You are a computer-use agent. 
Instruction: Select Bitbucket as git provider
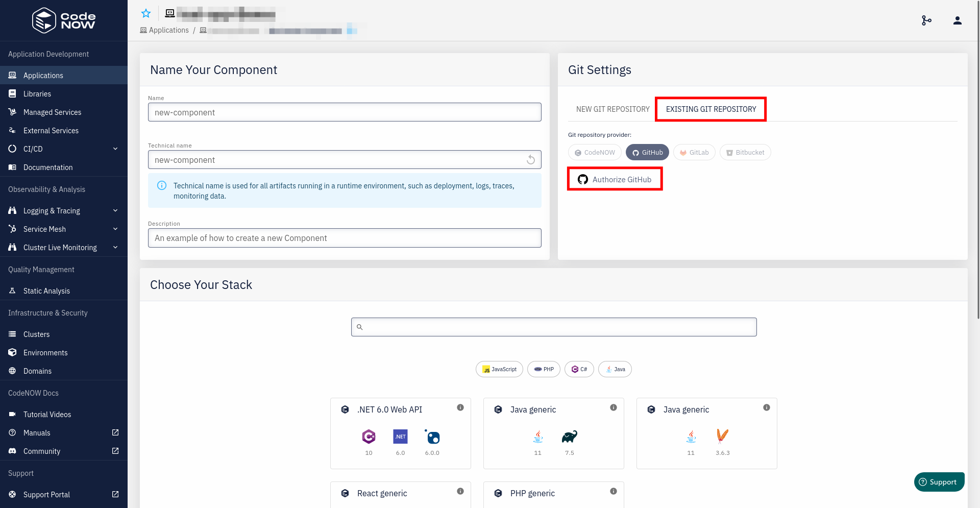(745, 152)
